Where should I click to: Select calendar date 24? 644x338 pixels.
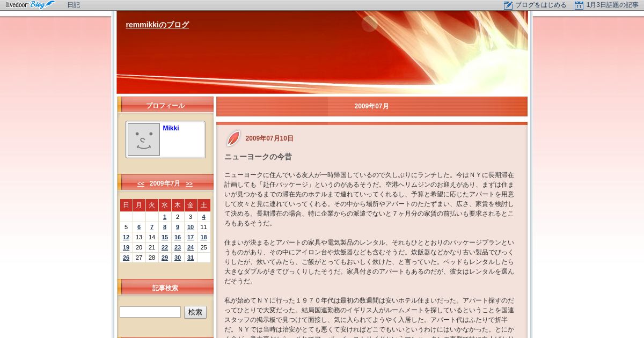(x=191, y=247)
